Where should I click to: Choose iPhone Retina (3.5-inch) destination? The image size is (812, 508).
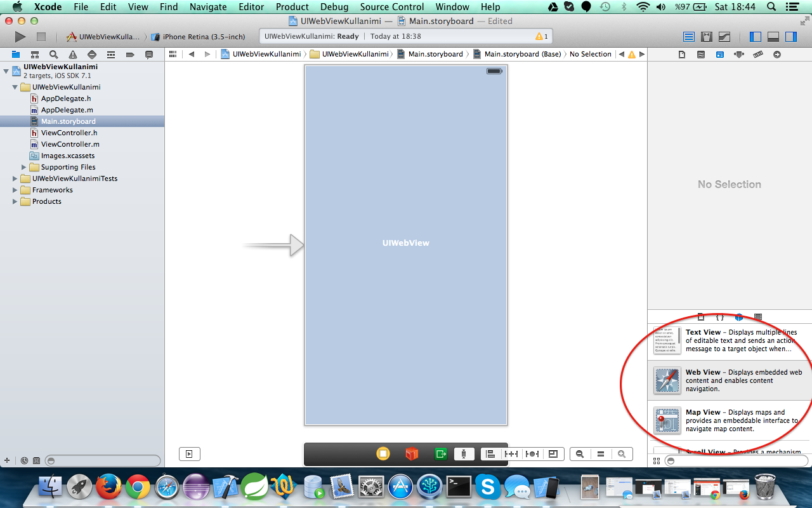pos(199,37)
